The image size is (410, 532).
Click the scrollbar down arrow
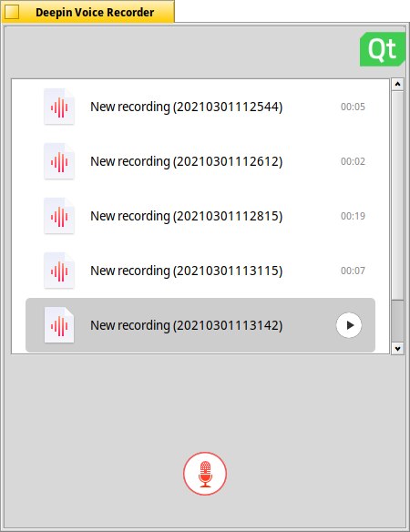tap(397, 349)
